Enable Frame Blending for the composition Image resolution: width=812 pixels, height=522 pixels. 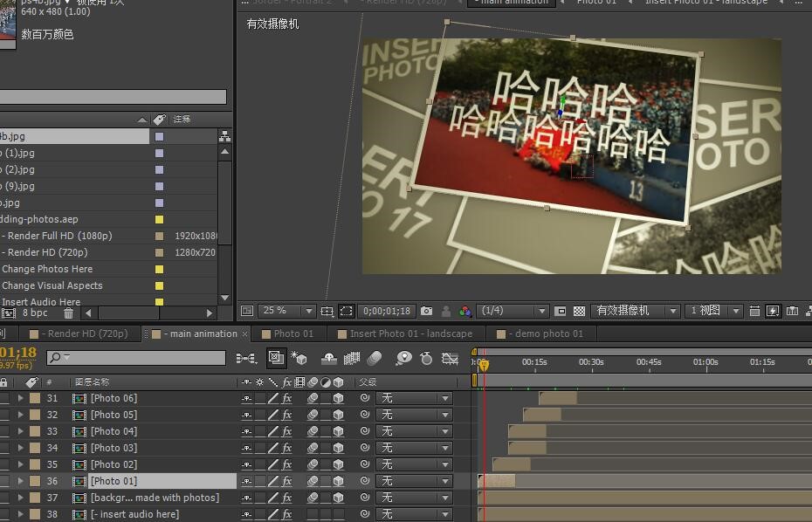point(352,358)
